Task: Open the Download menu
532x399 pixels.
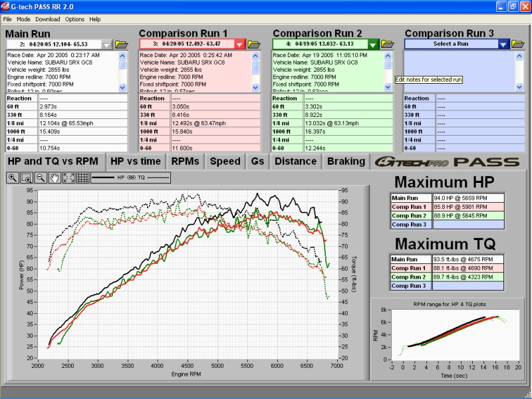Action: pos(47,19)
